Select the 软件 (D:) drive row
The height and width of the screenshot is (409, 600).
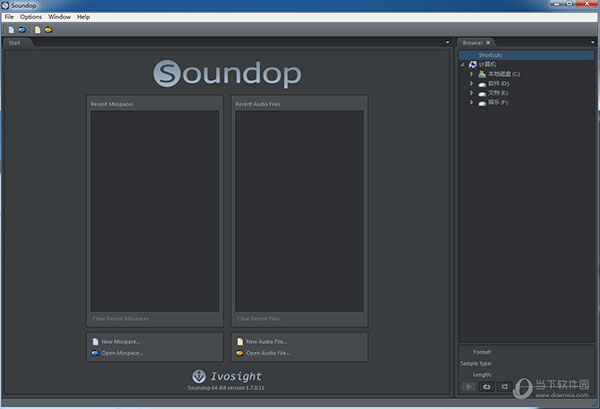pos(494,83)
